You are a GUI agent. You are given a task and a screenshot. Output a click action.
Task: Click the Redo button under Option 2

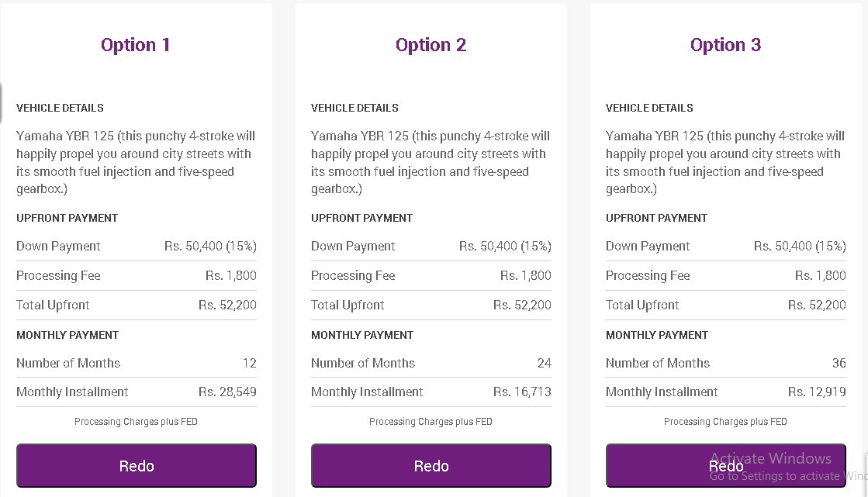tap(431, 465)
